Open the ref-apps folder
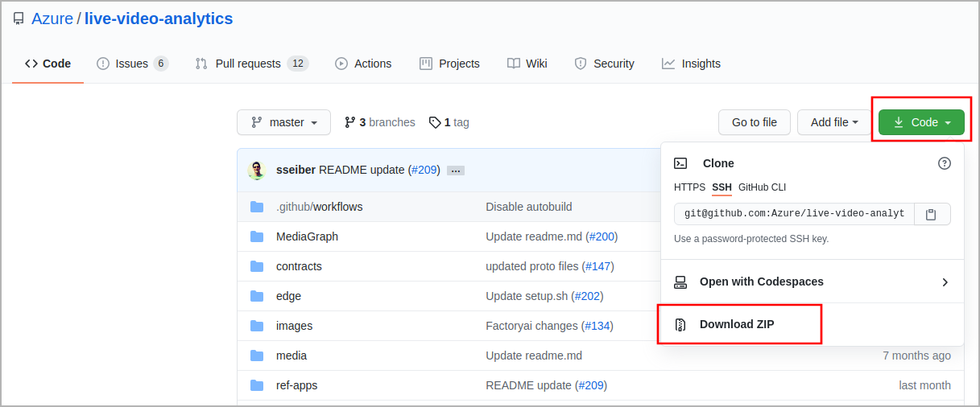The image size is (980, 407). pyautogui.click(x=296, y=385)
